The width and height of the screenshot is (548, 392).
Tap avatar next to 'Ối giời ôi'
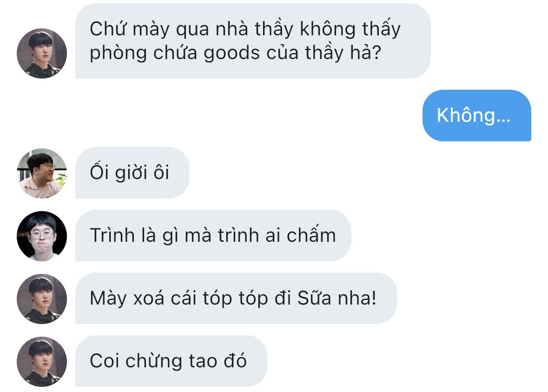41,173
